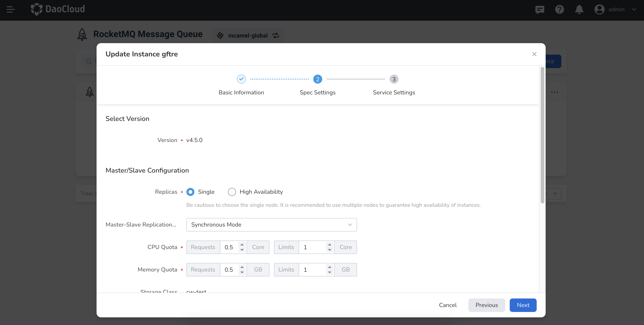Open the instance card more options ellipsis
Viewport: 644px width, 325px height.
554,92
